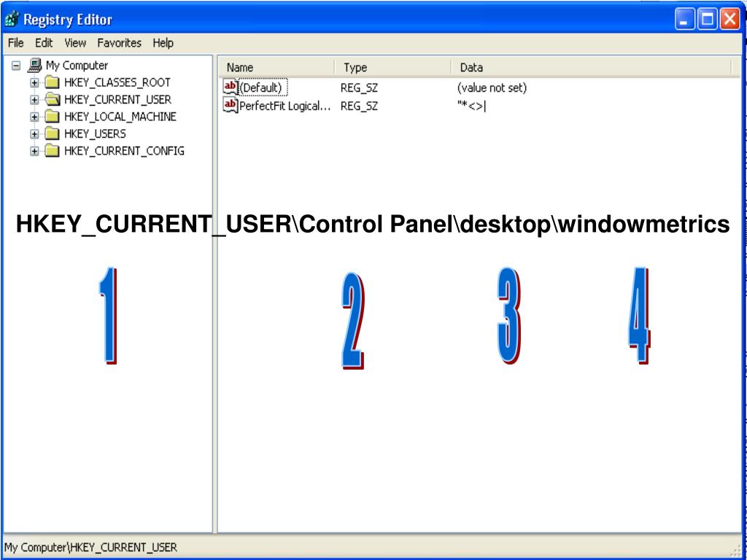The image size is (747, 560).
Task: Select the HKEY_CLASSES_ROOT label
Action: [117, 83]
